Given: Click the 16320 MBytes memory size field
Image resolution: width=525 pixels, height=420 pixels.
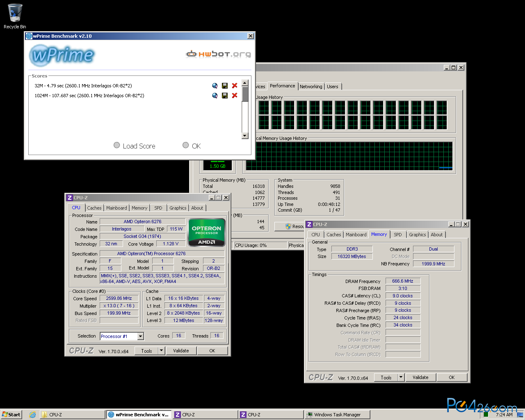Looking at the screenshot, I should (352, 256).
